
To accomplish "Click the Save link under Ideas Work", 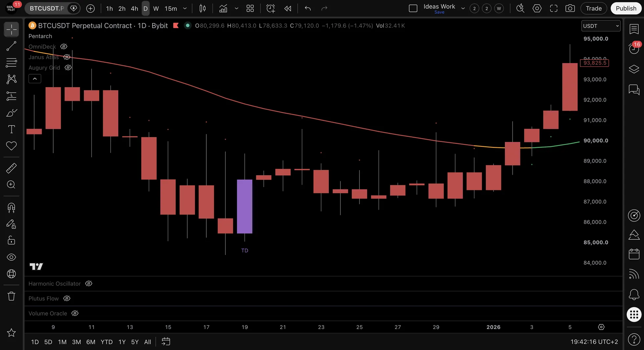I will pos(439,12).
